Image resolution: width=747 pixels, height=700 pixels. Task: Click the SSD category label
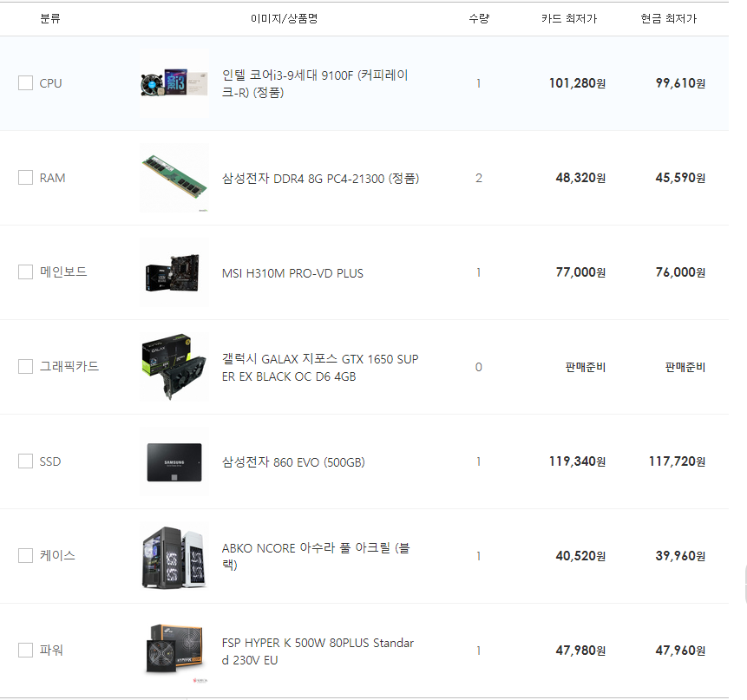[50, 461]
